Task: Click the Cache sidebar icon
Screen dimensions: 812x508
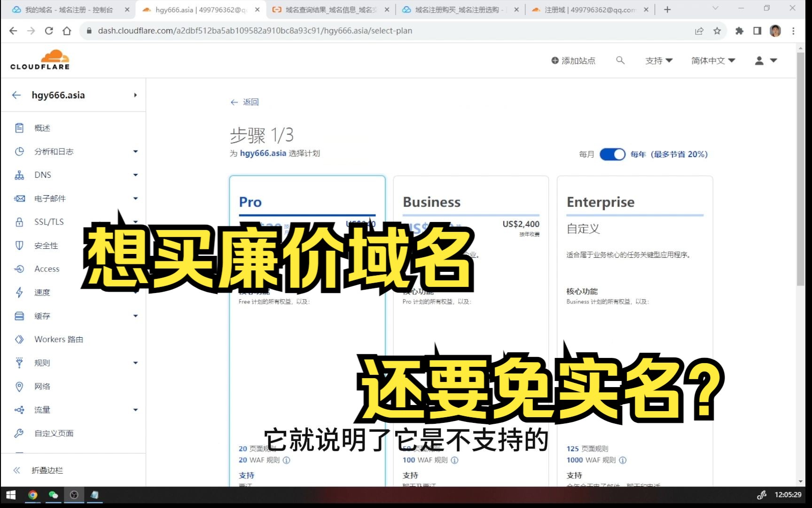Action: [19, 316]
